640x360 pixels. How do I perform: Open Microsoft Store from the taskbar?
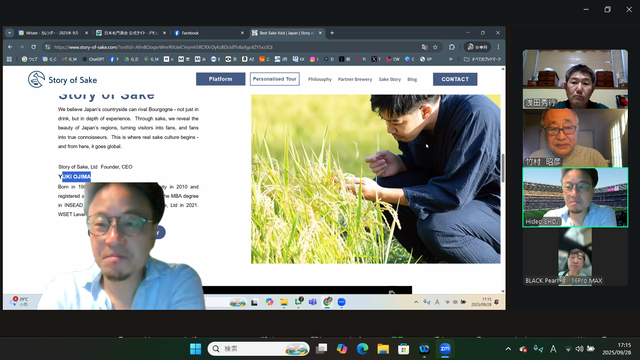(x=404, y=349)
